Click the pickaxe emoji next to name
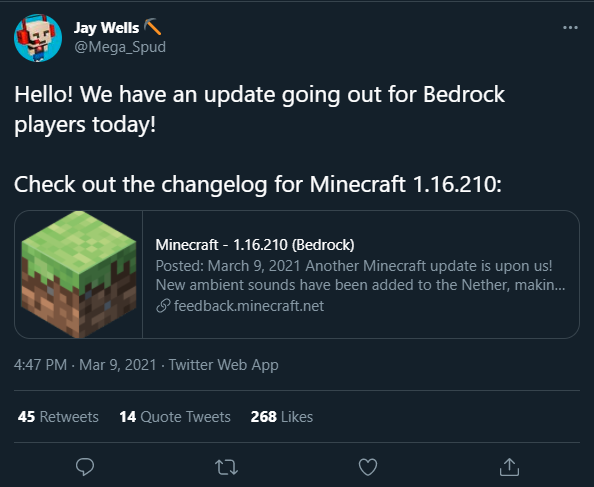 (x=153, y=27)
